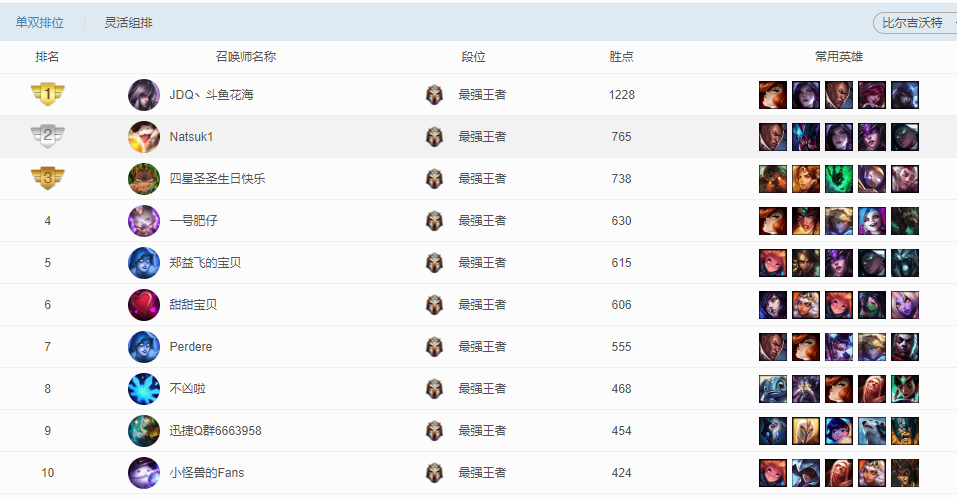Switch to the 灵活组排 tab
The image size is (957, 498).
pos(129,23)
